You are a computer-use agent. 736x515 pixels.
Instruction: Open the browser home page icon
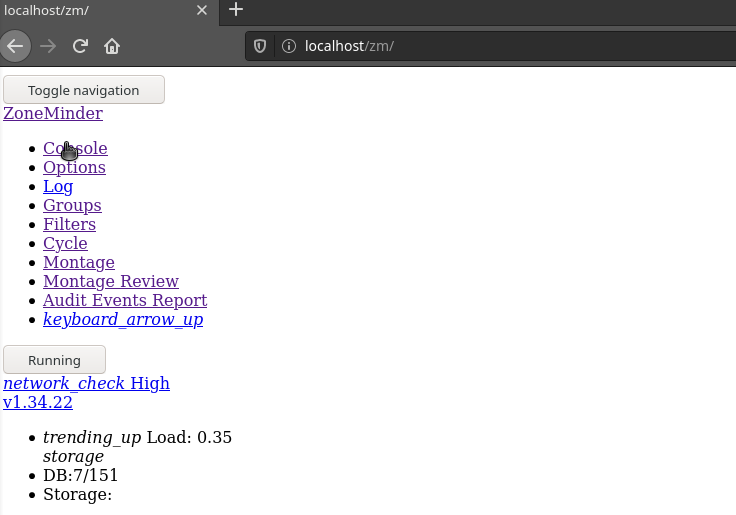pos(112,46)
